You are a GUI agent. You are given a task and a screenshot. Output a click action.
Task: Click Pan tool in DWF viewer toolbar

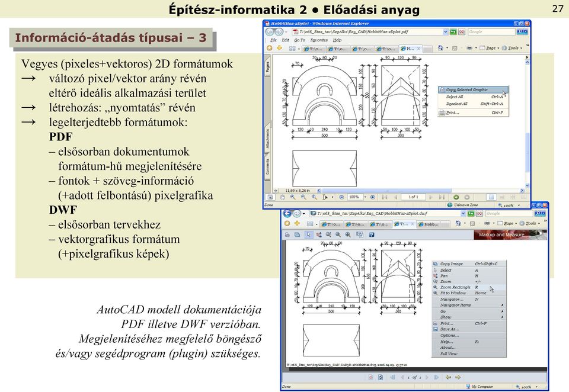pyautogui.click(x=319, y=234)
